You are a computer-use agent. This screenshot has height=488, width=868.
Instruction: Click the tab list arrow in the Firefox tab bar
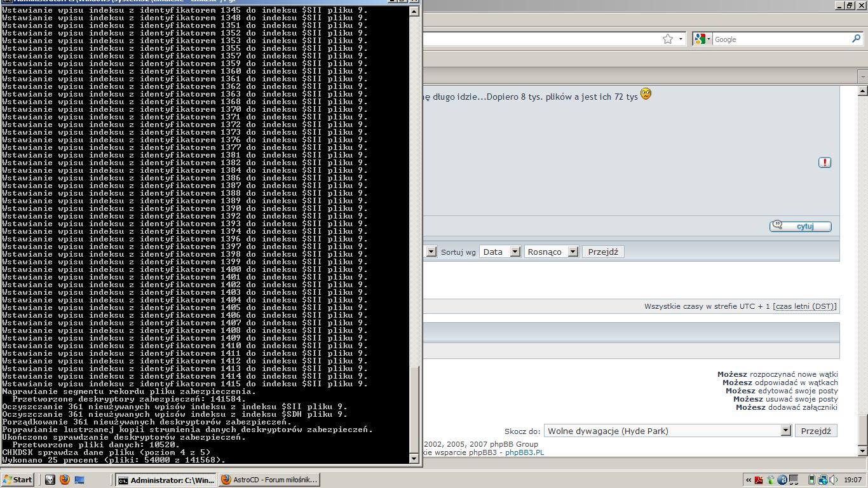pos(862,76)
